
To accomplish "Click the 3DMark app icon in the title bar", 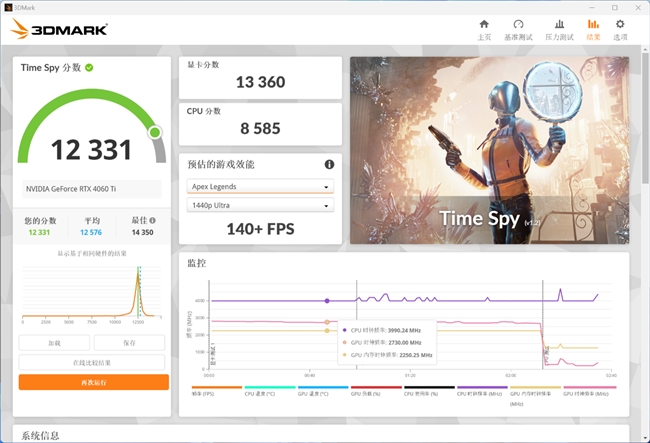I will click(7, 7).
